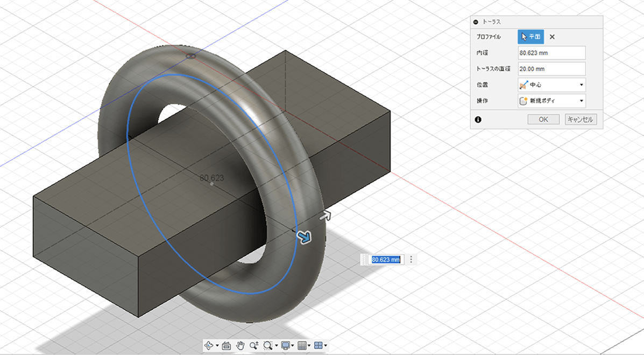Click the info icon in torus dialog
Viewport: 644px width, 355px height.
coord(478,120)
